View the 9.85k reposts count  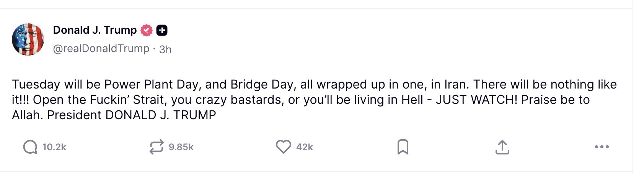(181, 147)
